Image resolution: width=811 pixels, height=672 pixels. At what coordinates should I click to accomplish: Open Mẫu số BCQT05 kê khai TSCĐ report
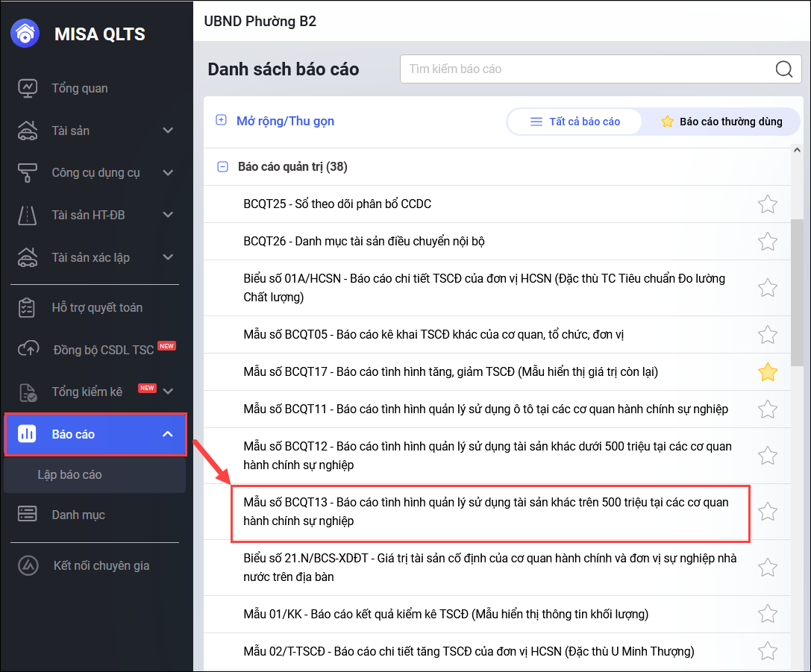(x=433, y=334)
